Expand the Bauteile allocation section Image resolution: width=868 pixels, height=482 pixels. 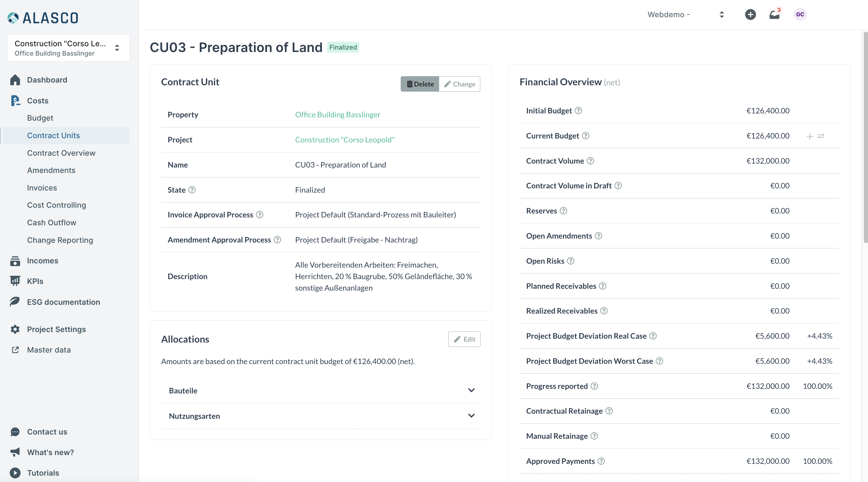pos(321,391)
